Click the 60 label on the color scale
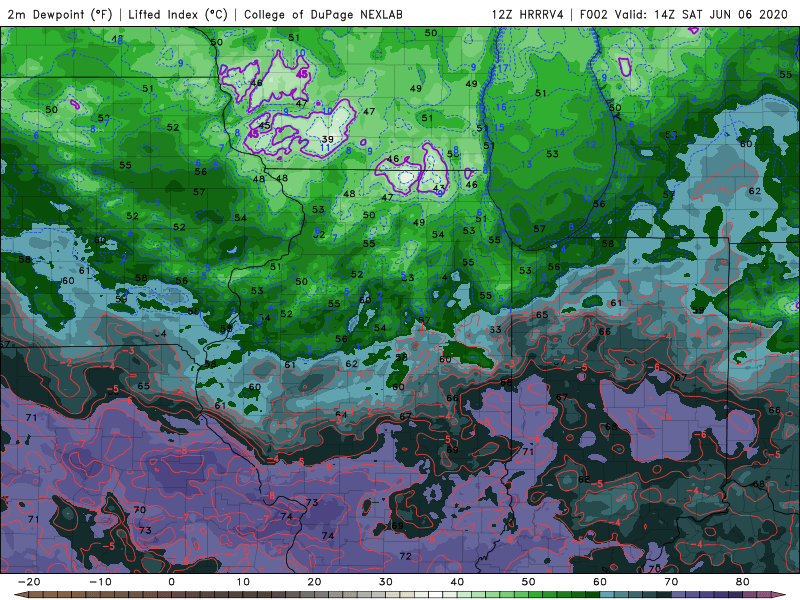The width and height of the screenshot is (800, 600). (600, 582)
